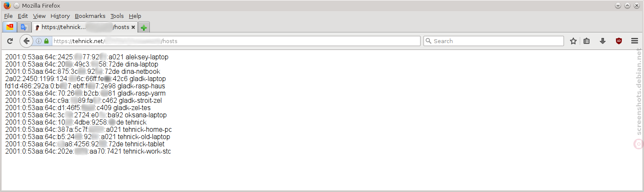Switch to the pinned Google Translate tab
The width and height of the screenshot is (644, 192).
[x=24, y=27]
